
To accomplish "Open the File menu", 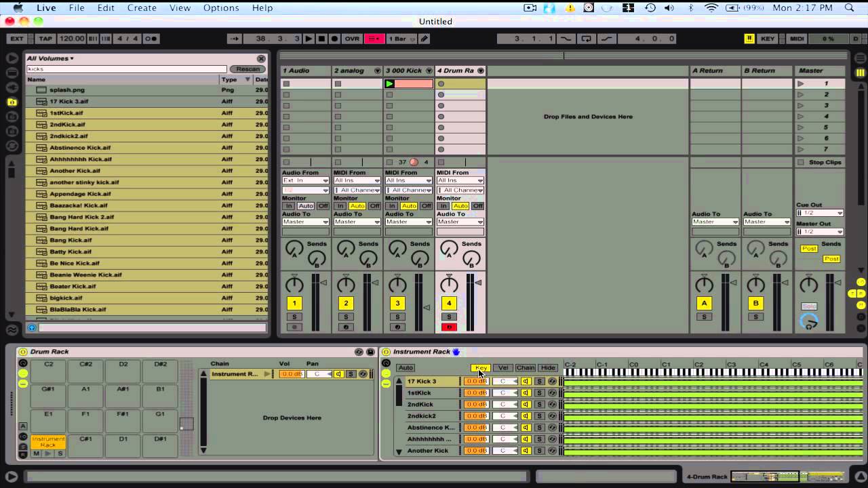I will pyautogui.click(x=77, y=7).
